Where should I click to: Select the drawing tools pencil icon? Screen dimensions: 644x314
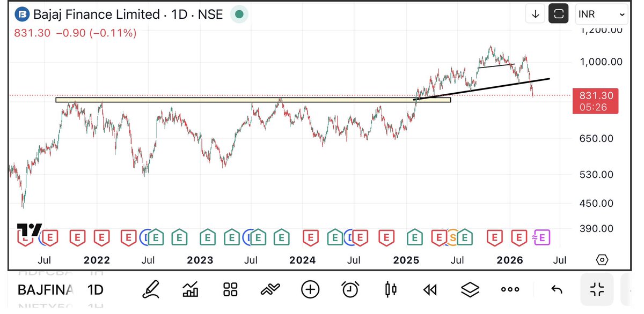click(x=152, y=289)
